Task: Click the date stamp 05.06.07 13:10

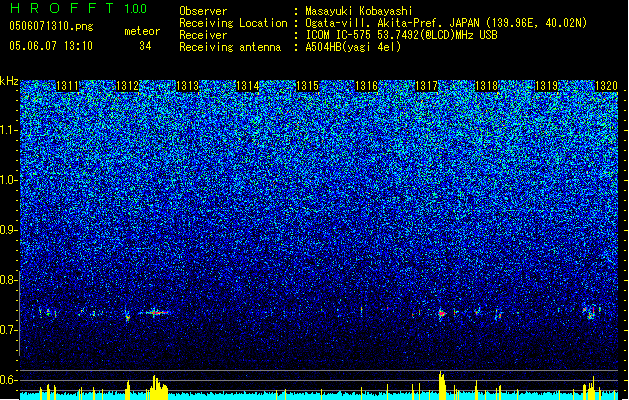Action: tap(51, 46)
